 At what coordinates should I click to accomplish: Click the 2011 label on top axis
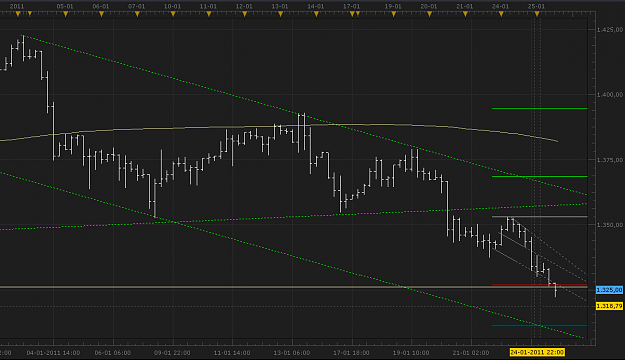coord(17,6)
